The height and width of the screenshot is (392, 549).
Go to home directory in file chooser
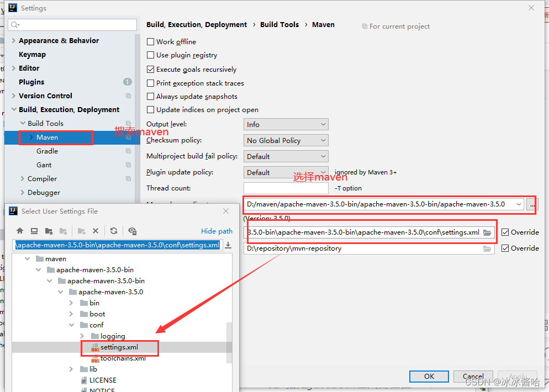pyautogui.click(x=20, y=231)
